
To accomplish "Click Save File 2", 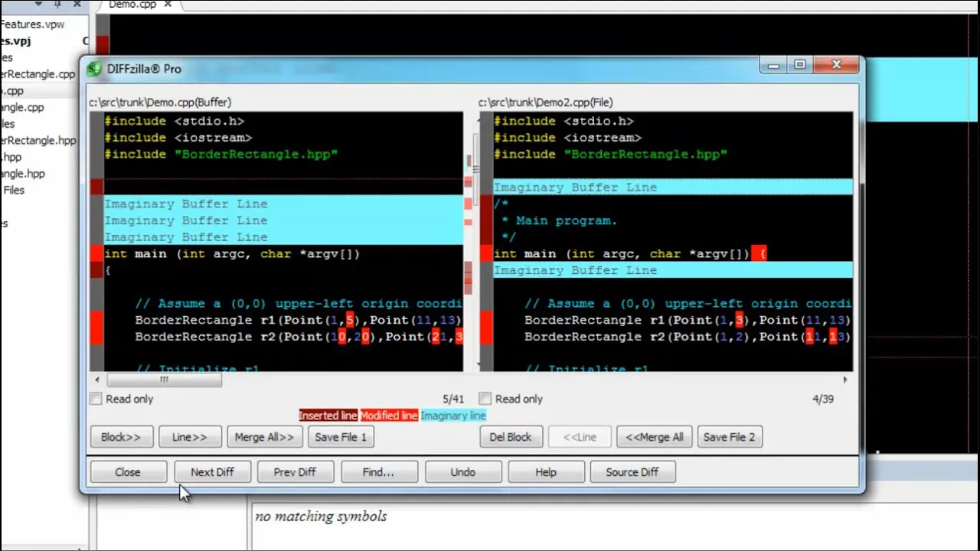I will [729, 437].
